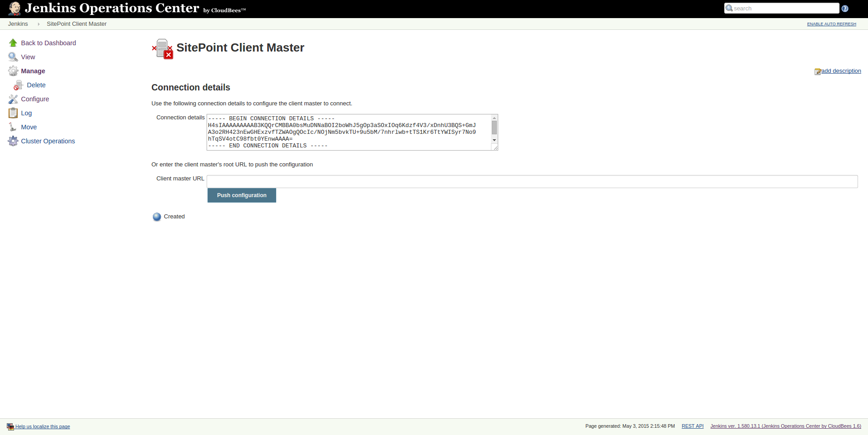The height and width of the screenshot is (435, 868).
Task: Open Configure in the sidebar
Action: tap(35, 99)
